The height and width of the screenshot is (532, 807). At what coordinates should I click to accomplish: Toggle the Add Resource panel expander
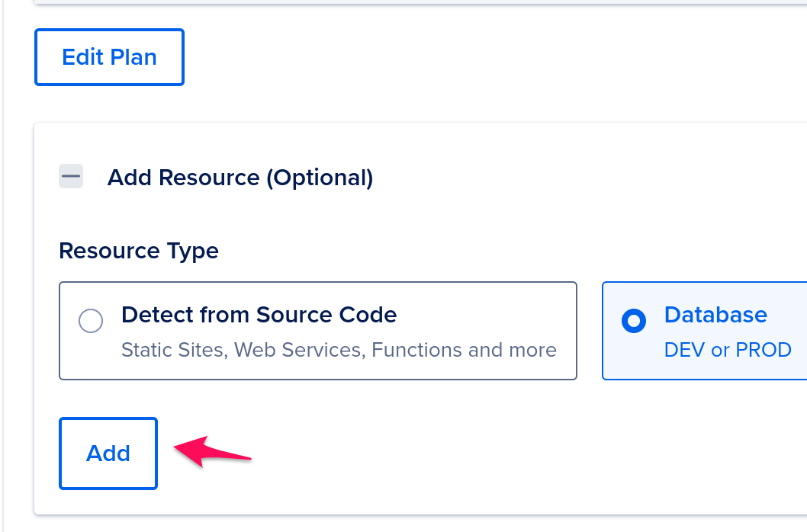[71, 177]
